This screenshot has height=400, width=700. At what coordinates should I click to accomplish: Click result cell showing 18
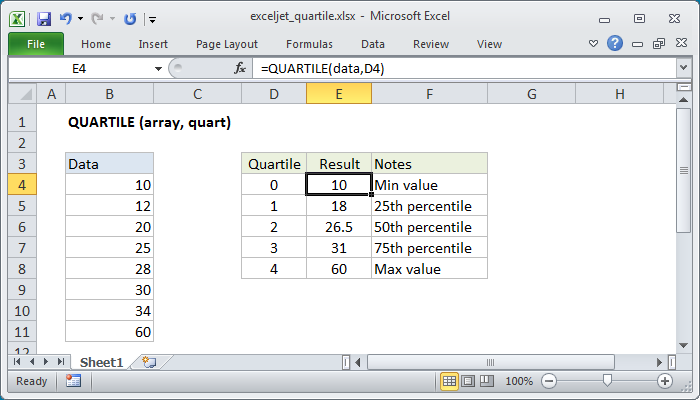pos(339,206)
